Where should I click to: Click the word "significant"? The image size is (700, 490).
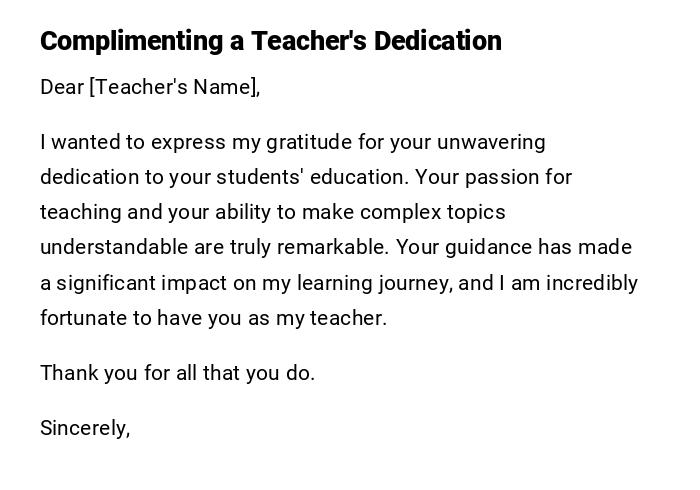(x=107, y=283)
